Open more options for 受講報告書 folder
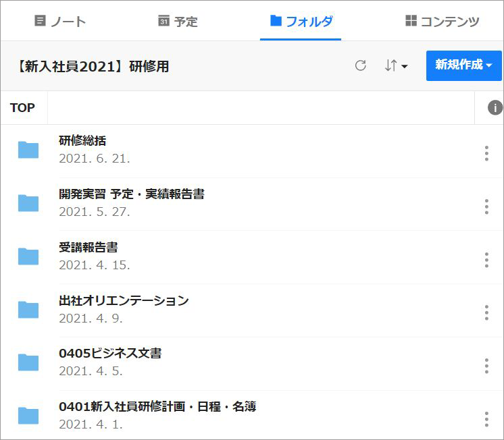The width and height of the screenshot is (504, 440). tap(486, 260)
